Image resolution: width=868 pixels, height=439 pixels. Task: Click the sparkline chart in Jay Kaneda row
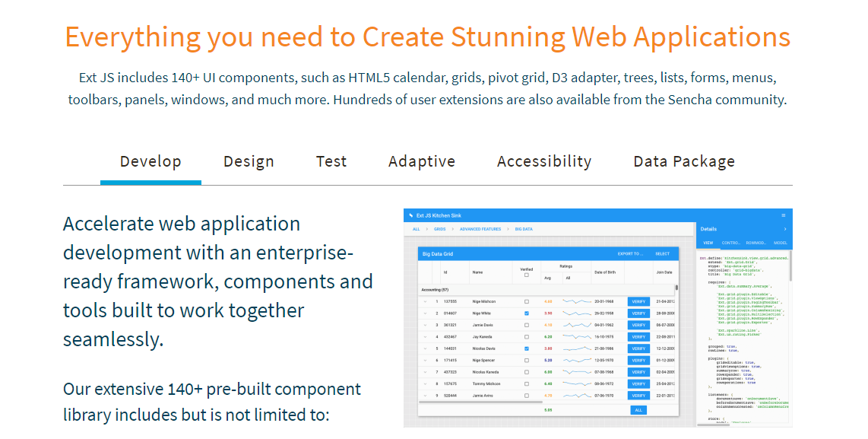click(577, 337)
